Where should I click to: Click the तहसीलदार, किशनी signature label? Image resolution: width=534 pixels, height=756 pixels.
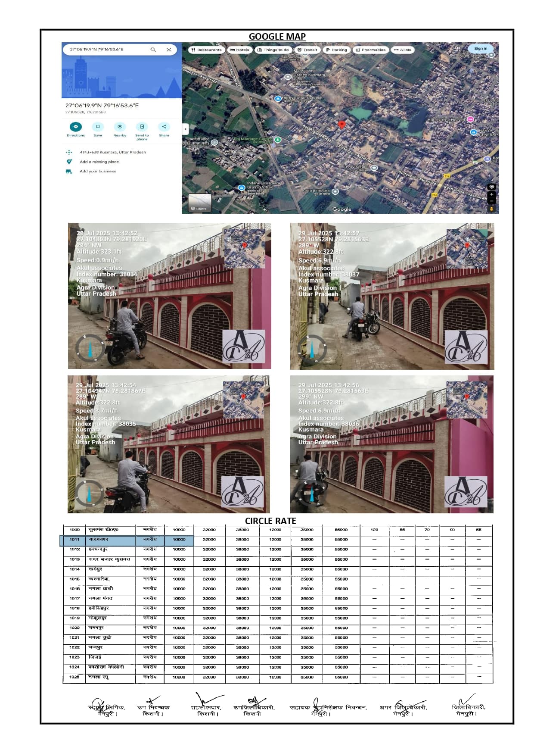[206, 710]
